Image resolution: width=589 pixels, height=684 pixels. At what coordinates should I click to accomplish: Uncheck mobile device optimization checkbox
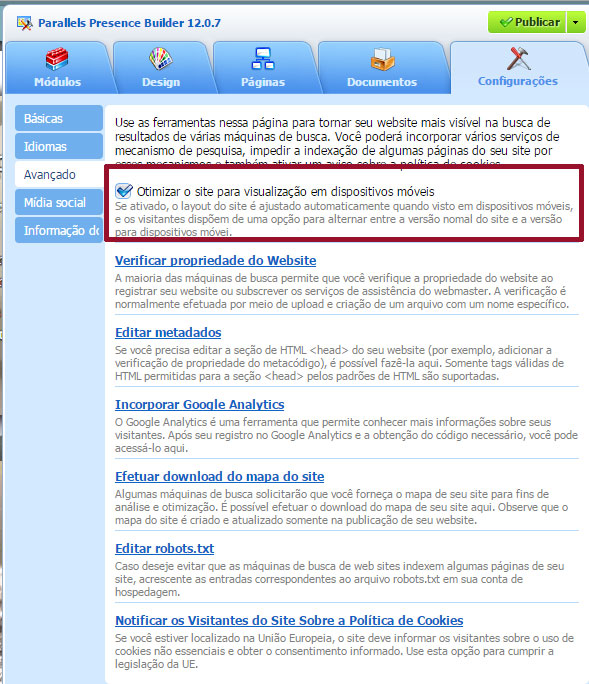tap(124, 191)
